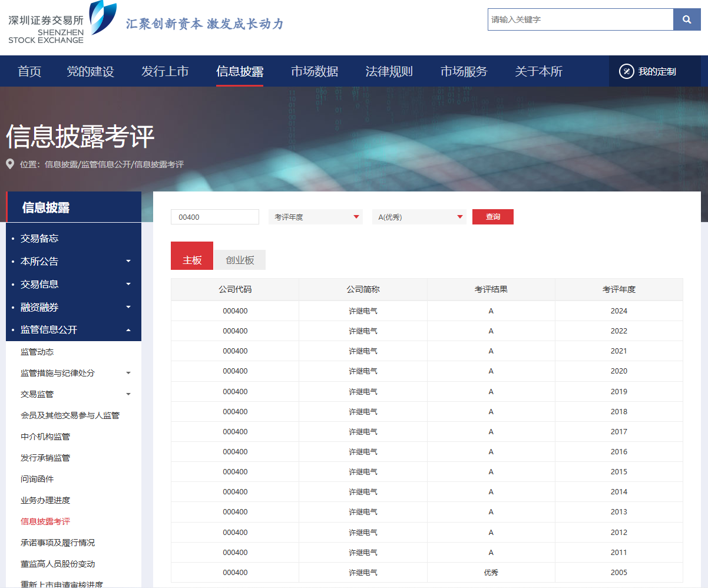708x588 pixels.
Task: Open the 考评年度 year dropdown
Action: pos(315,217)
